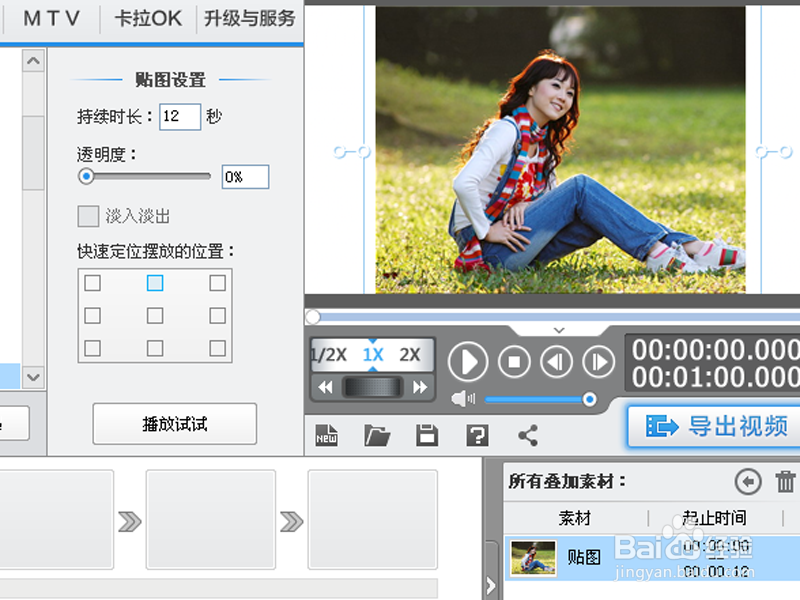Screen dimensions: 800x600
Task: Step to the previous frame
Action: [556, 362]
